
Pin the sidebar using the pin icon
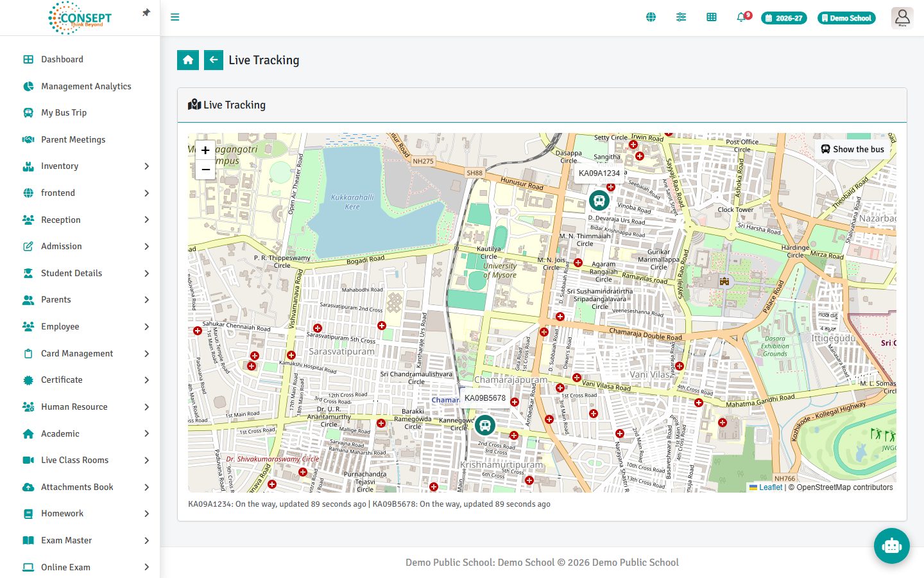pyautogui.click(x=146, y=13)
